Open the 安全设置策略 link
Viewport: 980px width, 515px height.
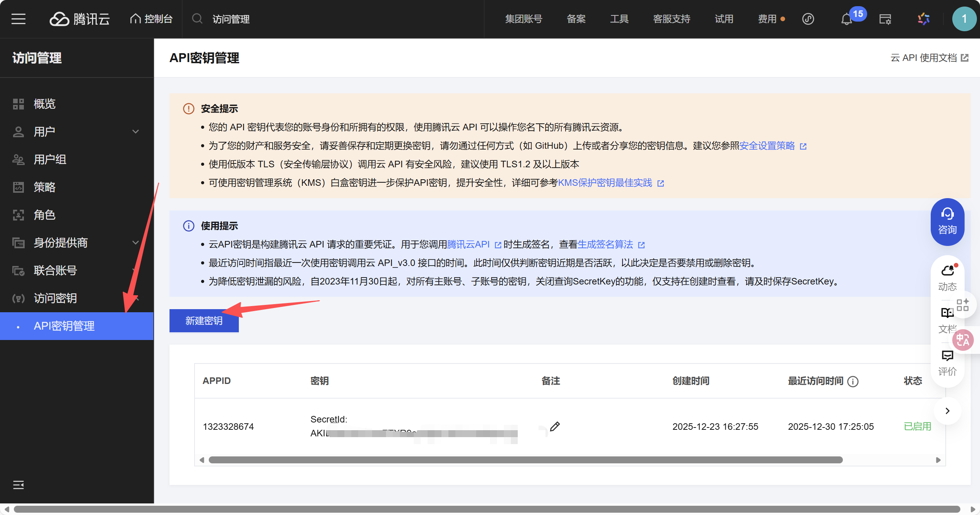(x=767, y=146)
